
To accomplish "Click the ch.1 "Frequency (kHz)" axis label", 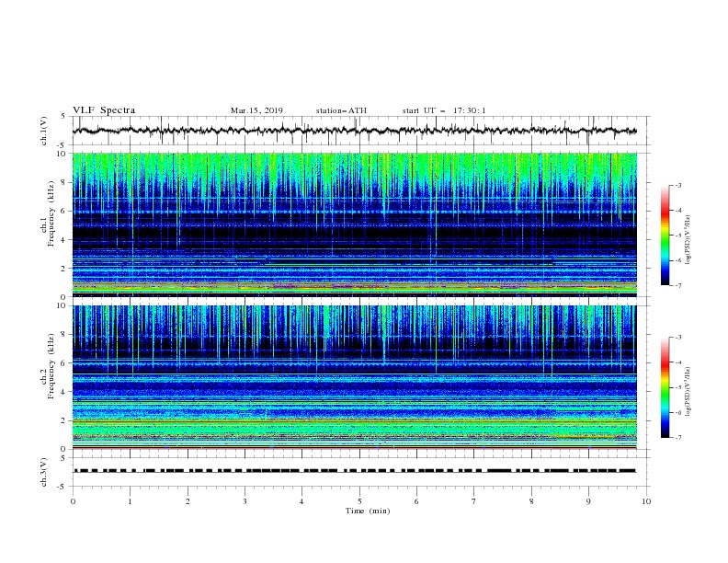I will 51,213.
